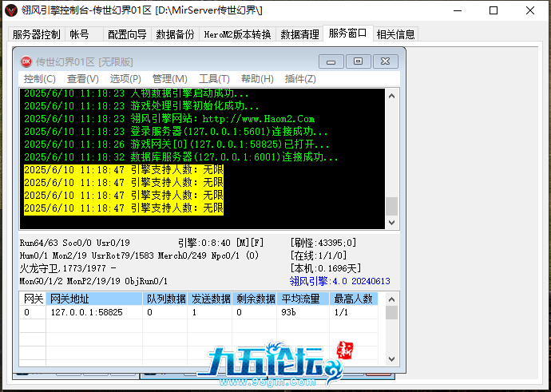This screenshot has height=392, width=551.
Task: Click the 火龙守卫,1773/1977 status text
Action: 68,268
